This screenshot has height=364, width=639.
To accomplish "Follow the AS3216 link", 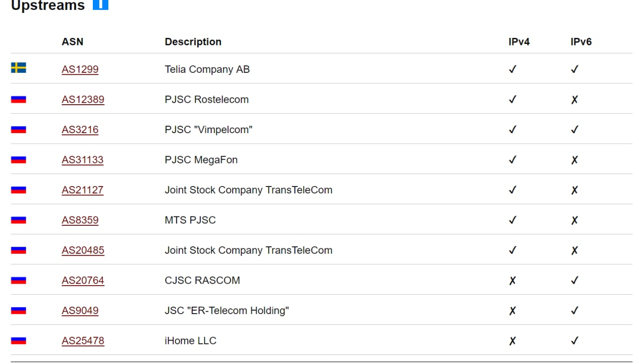I will click(x=80, y=130).
